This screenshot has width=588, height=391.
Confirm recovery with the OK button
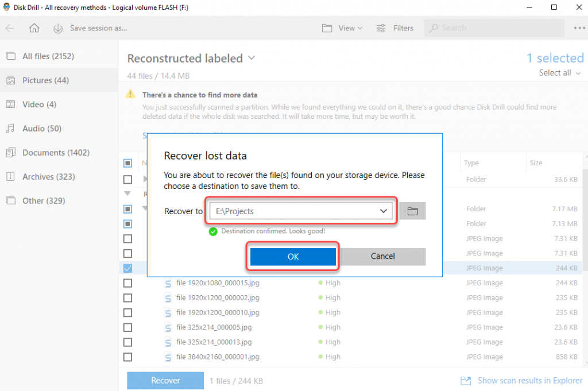point(292,256)
